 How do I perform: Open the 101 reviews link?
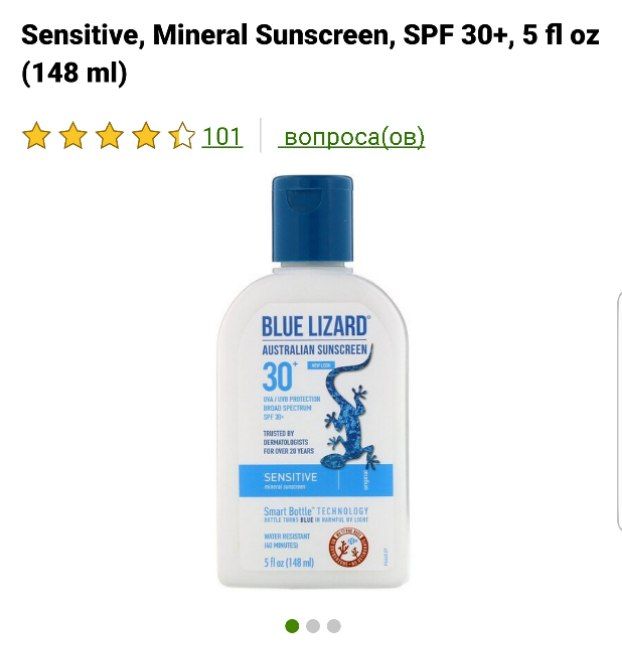pos(222,137)
